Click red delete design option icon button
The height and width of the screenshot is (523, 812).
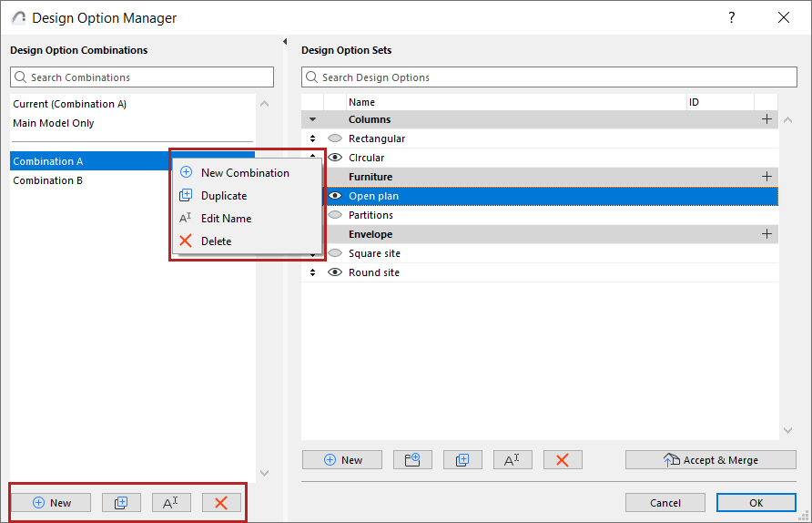click(x=563, y=460)
